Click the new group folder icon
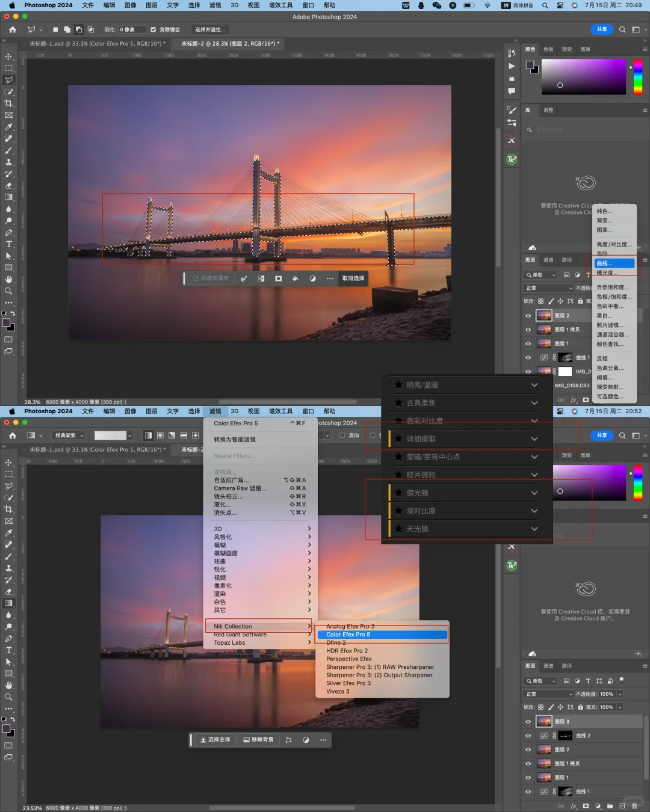The width and height of the screenshot is (650, 812). click(610, 805)
